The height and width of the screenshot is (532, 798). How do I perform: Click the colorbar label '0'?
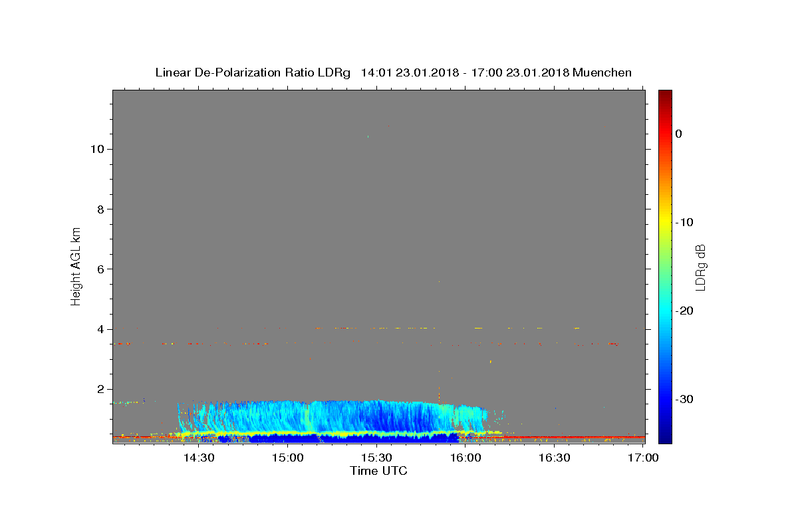click(679, 134)
